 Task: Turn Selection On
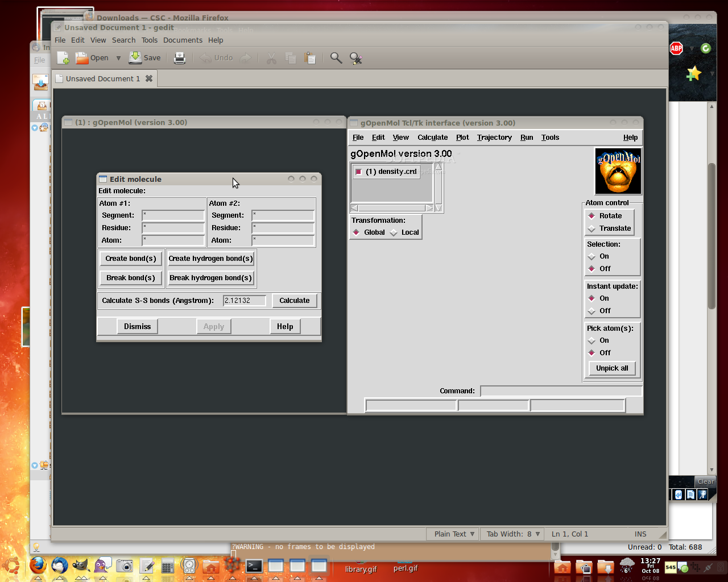[598, 256]
